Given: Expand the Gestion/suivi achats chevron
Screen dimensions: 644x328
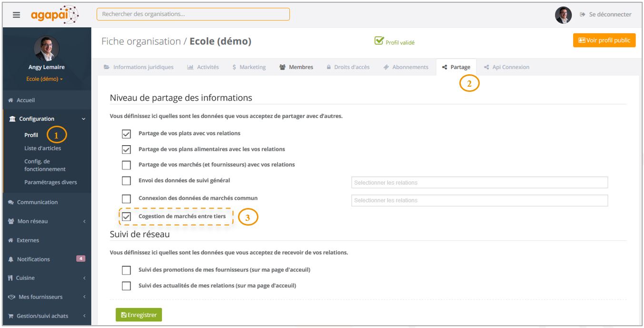Looking at the screenshot, I should click(84, 316).
